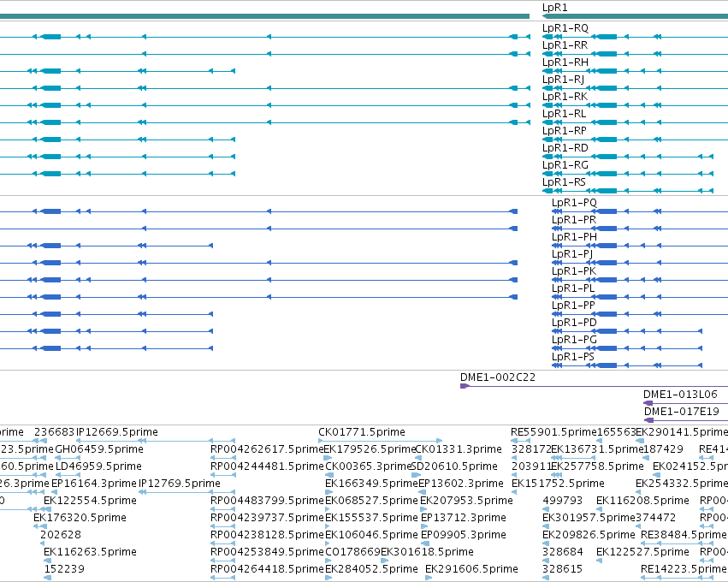Select the RP004483799.5prime EST label
Viewport: 728px width, 582px height.
(x=267, y=502)
